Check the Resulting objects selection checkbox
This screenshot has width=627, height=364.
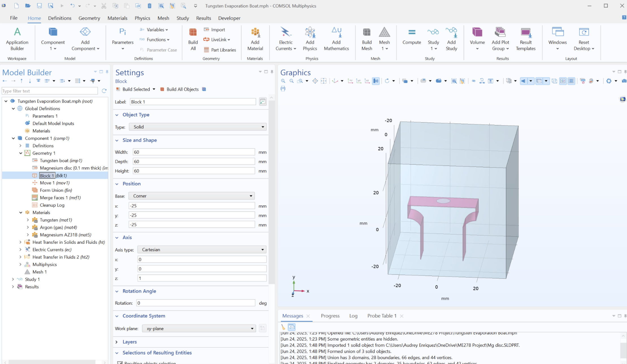coord(121,363)
